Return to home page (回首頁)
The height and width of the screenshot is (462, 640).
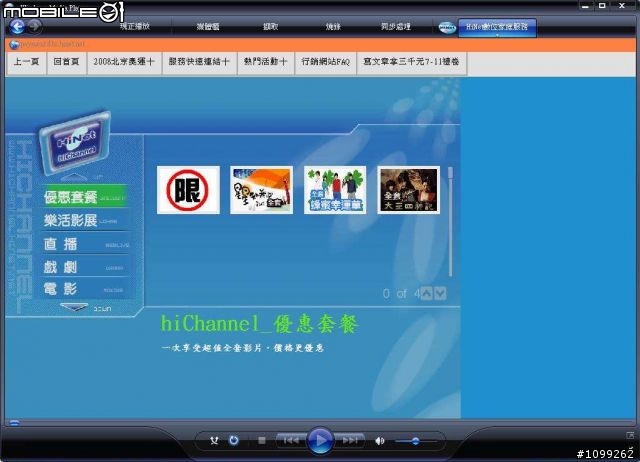[x=66, y=62]
